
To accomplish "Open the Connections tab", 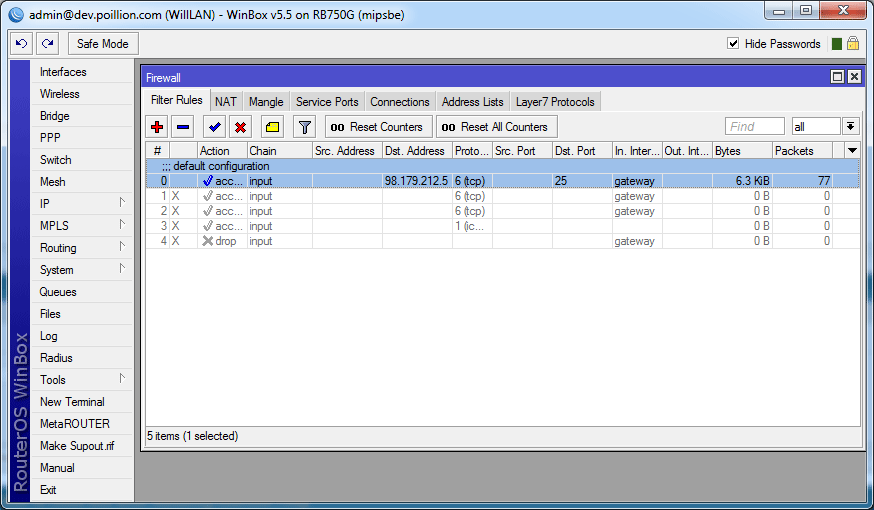I will (400, 101).
